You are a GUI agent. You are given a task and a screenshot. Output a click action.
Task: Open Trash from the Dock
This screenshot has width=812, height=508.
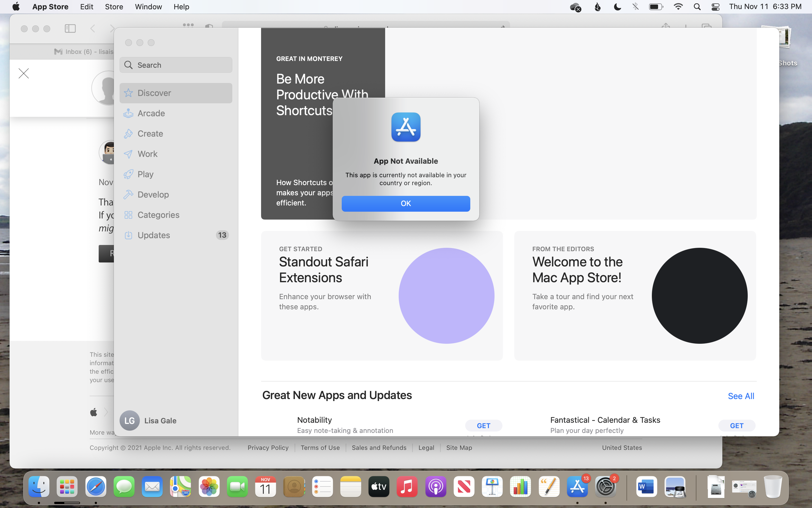tap(773, 487)
